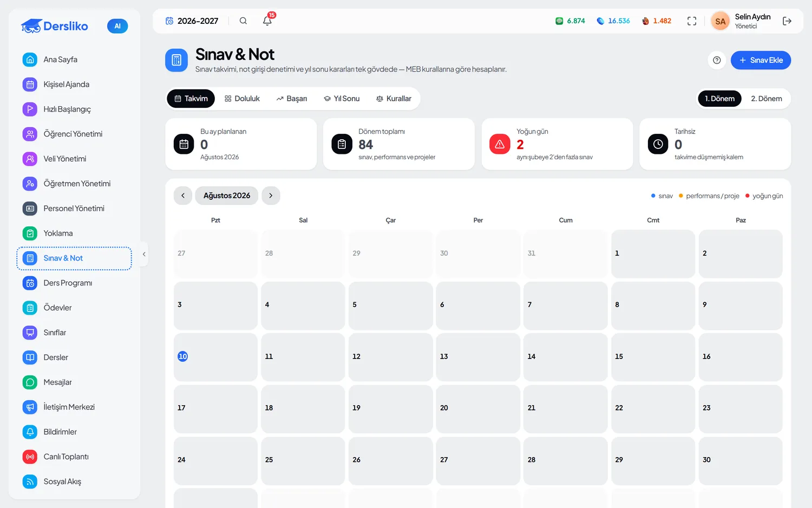812x508 pixels.
Task: Click the Sınav & Not page header icon
Action: (x=176, y=60)
